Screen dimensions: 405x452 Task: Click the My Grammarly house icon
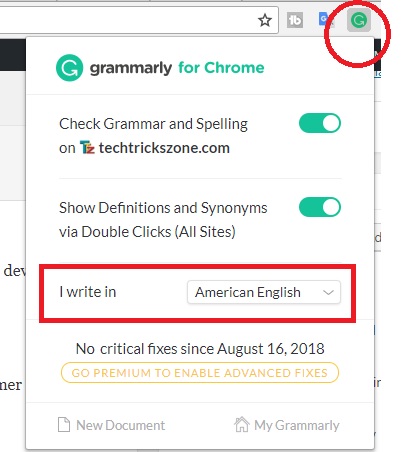coord(242,425)
